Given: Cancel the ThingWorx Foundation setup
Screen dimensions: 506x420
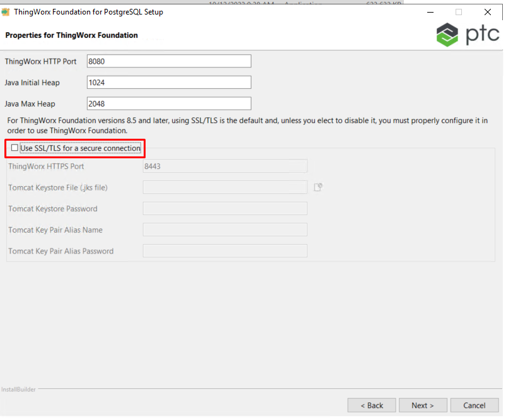Looking at the screenshot, I should point(474,405).
